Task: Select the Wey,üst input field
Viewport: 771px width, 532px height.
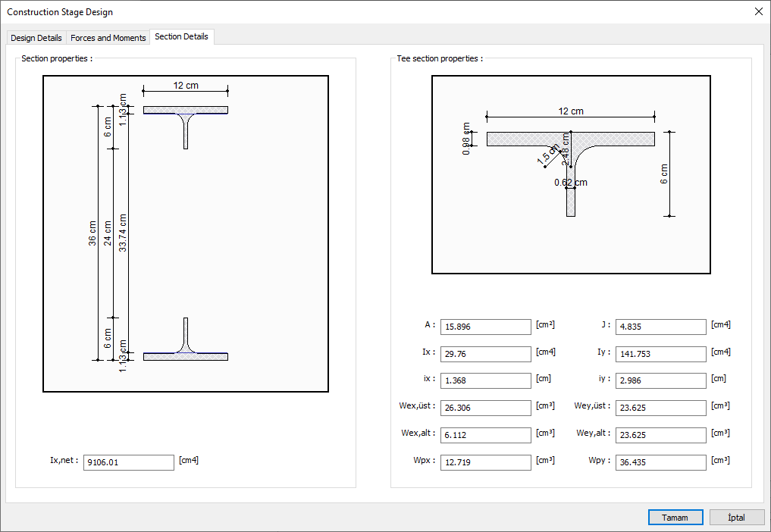Action: point(660,408)
